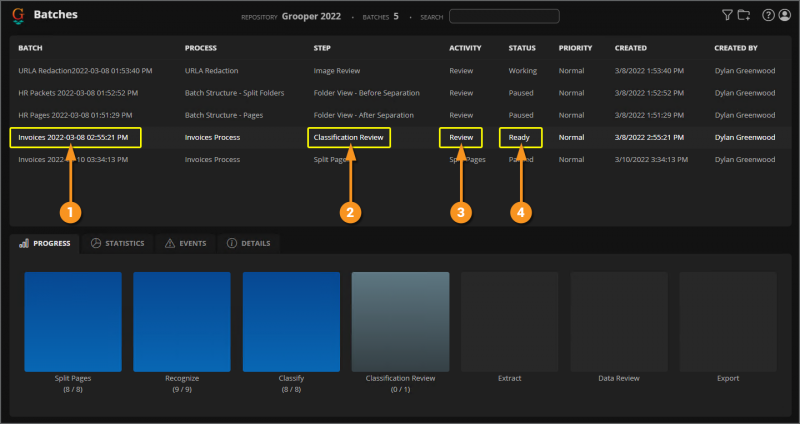
Task: Click the filter funnel icon
Action: pos(727,15)
